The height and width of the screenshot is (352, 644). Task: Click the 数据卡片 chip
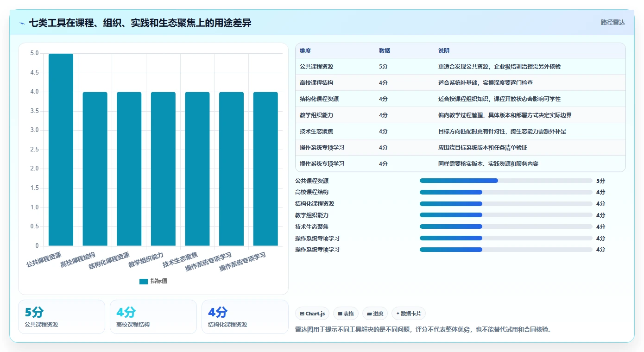pyautogui.click(x=409, y=314)
